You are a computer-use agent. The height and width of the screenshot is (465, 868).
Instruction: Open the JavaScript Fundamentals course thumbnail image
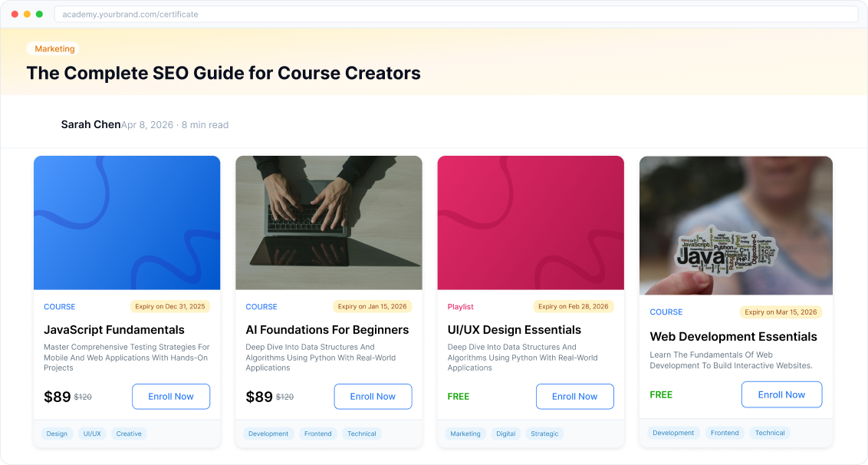tap(127, 223)
